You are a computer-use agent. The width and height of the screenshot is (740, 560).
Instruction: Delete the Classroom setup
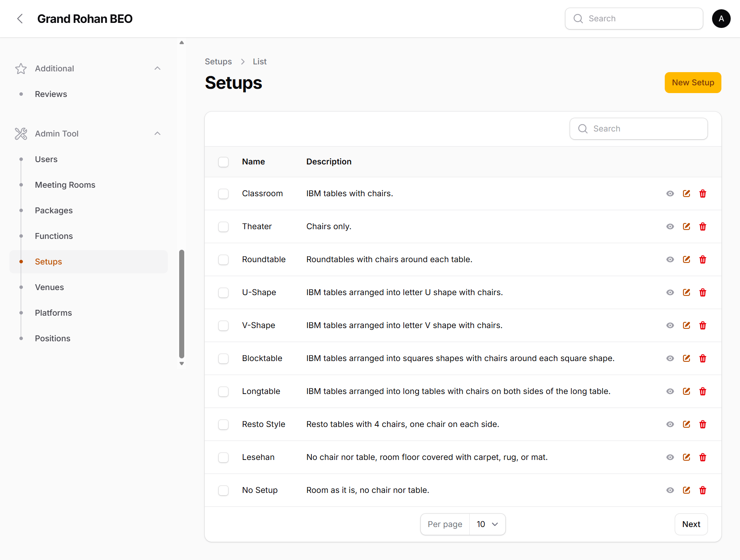coord(703,194)
